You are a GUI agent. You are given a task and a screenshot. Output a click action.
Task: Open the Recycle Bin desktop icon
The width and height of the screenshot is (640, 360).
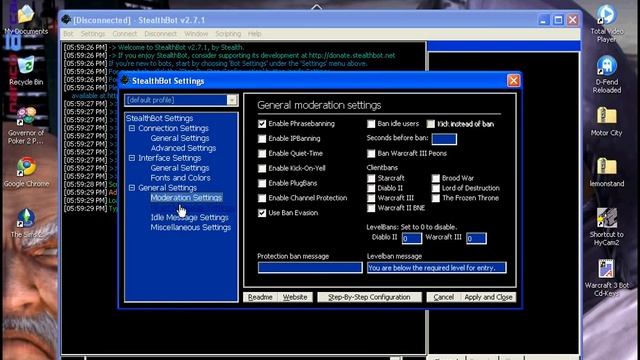click(26, 69)
